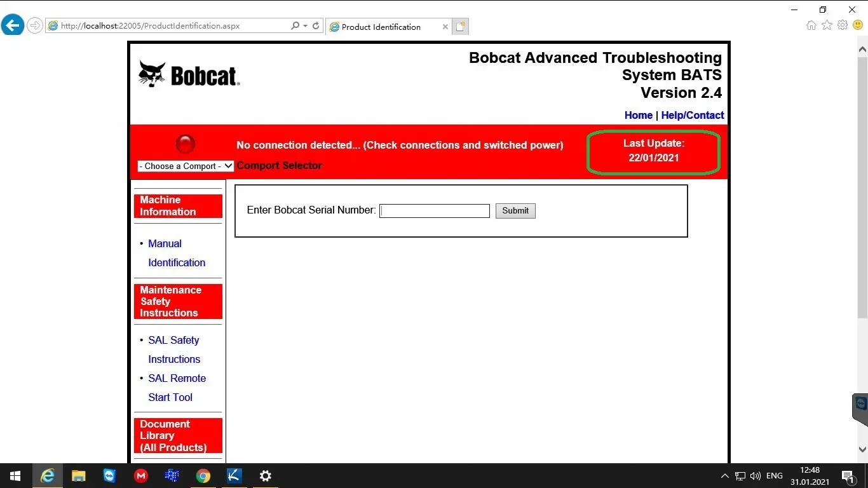Viewport: 868px width, 488px height.
Task: Open the browser home icon
Action: pos(811,25)
